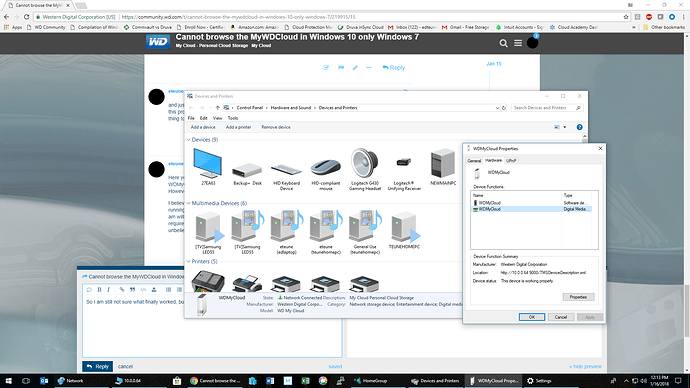Click the Devices and Printers help icon
Image resolution: width=690 pixels, height=388 pixels.
tap(580, 127)
